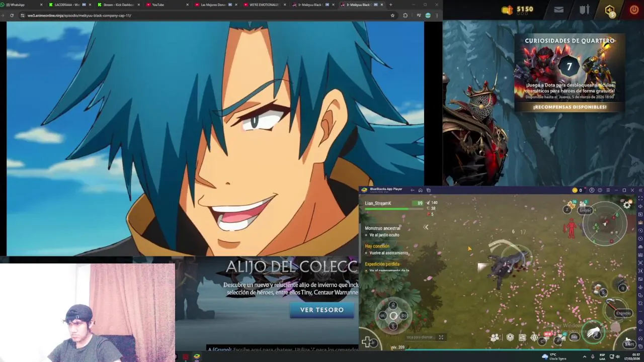Open the crafting cube icon in game bar
Image resolution: width=644 pixels, height=362 pixels.
(x=510, y=337)
